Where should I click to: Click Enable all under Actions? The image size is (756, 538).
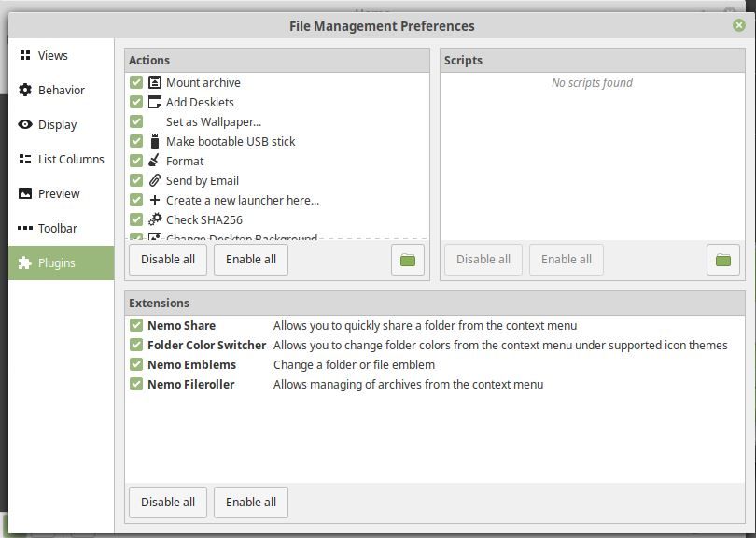[251, 260]
